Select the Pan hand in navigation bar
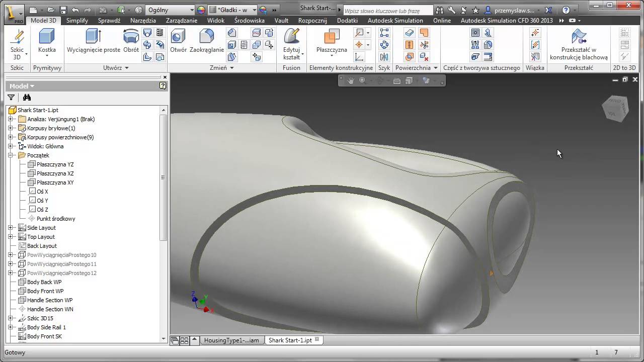The image size is (644, 362). tap(351, 80)
